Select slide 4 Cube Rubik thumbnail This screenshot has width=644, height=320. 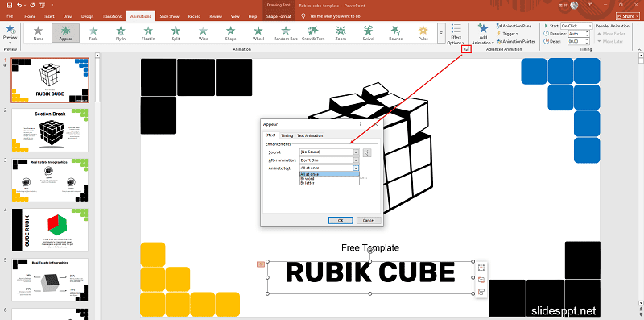[50, 230]
